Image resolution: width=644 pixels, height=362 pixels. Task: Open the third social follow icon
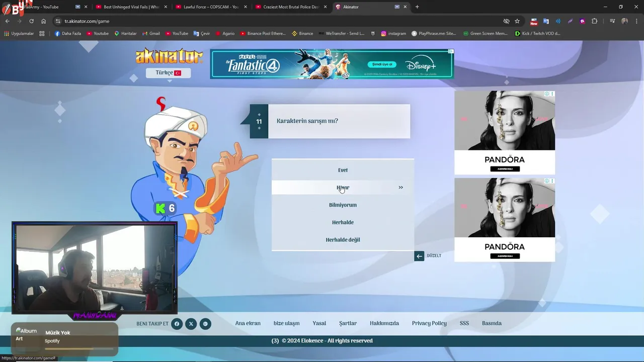205,324
